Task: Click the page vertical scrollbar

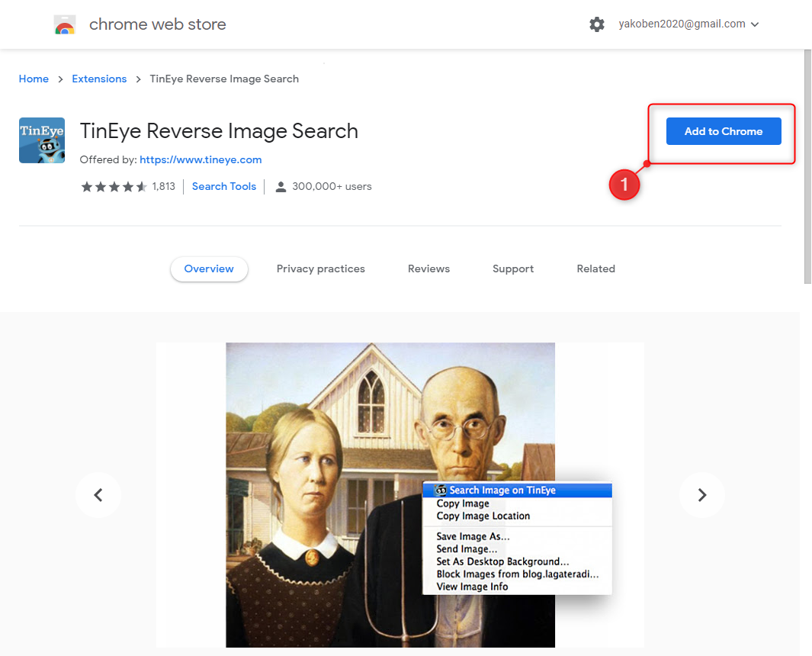Action: point(807,166)
